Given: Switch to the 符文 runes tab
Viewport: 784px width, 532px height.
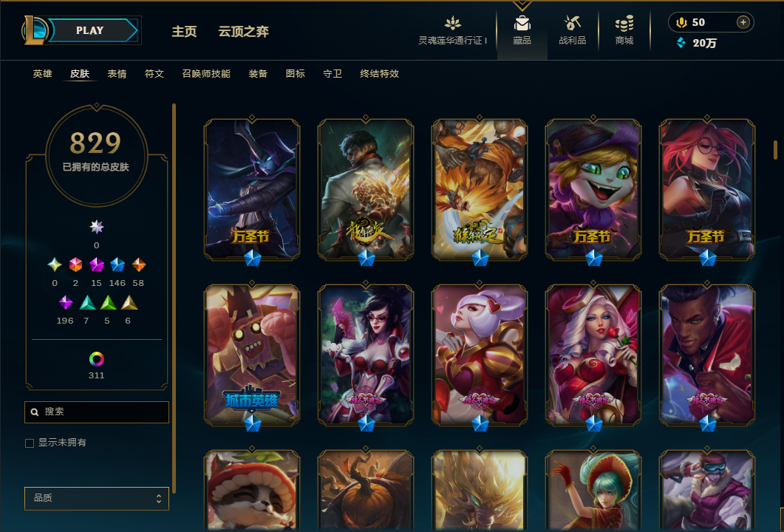Looking at the screenshot, I should pyautogui.click(x=154, y=74).
